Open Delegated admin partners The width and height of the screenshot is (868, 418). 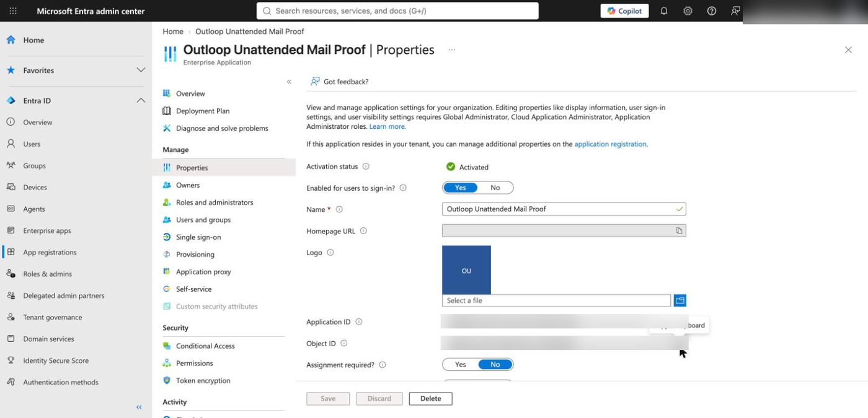63,296
